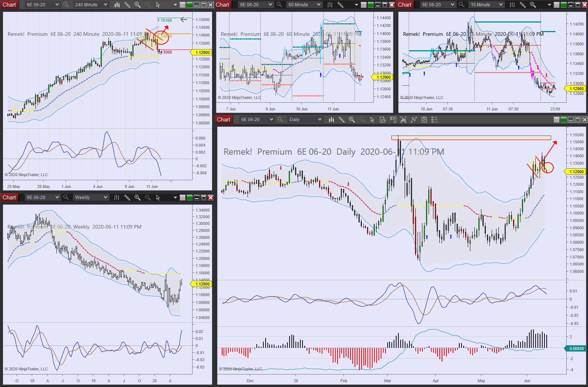
Task: Click bar type icon in Weekly chart
Action: click(117, 197)
